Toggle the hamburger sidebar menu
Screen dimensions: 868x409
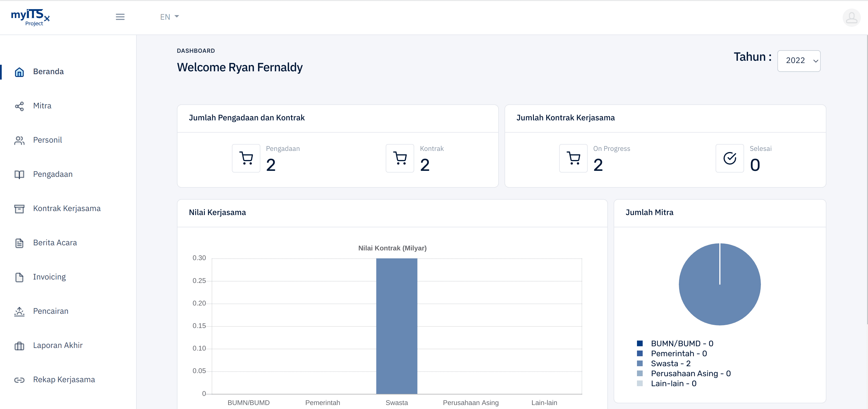tap(120, 17)
